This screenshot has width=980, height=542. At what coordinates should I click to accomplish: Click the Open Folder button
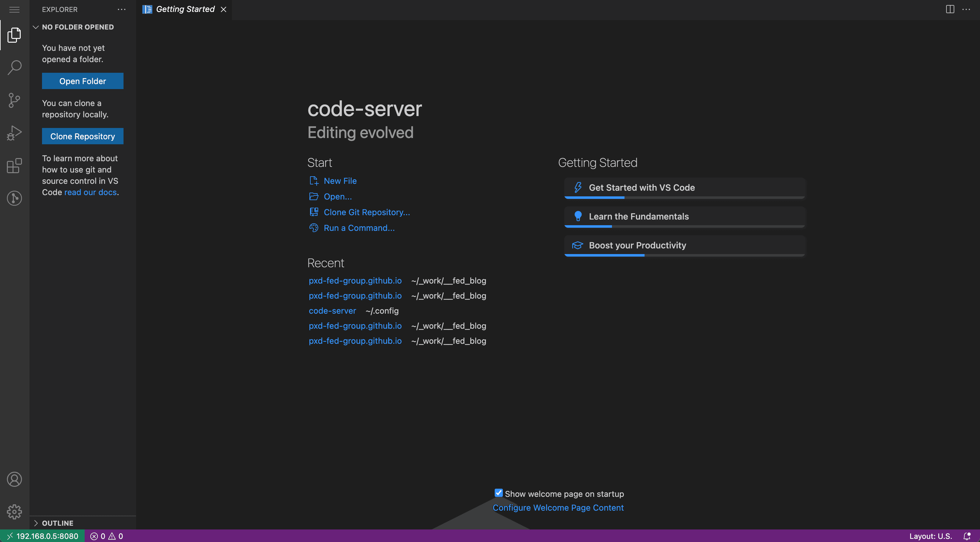(x=82, y=81)
